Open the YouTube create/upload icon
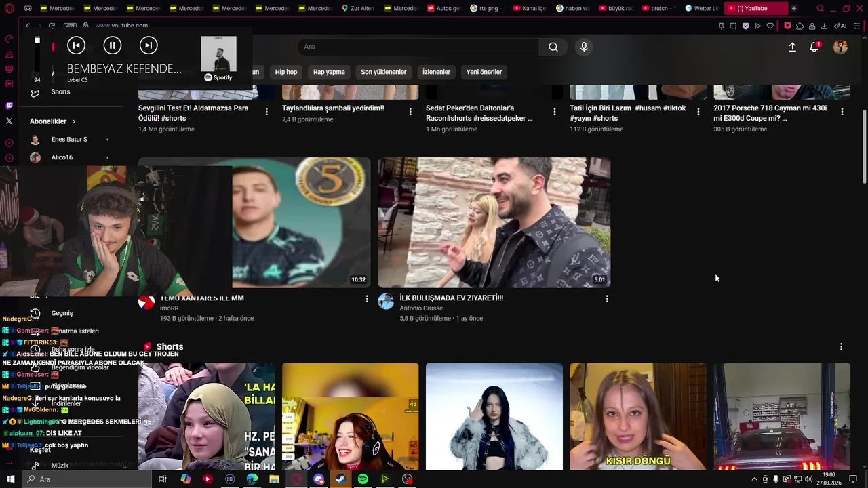Viewport: 868px width, 488px height. pyautogui.click(x=792, y=47)
